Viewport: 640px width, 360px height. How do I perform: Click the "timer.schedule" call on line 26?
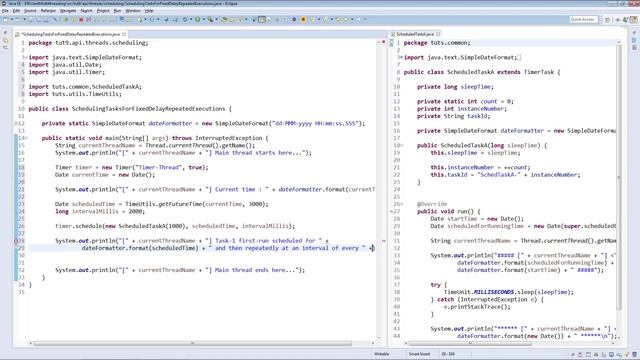(78, 226)
